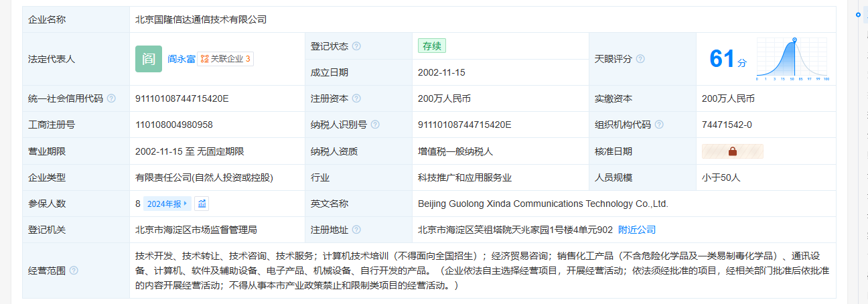
Task: Select 增值税一般纳税人 value
Action: pos(455,151)
